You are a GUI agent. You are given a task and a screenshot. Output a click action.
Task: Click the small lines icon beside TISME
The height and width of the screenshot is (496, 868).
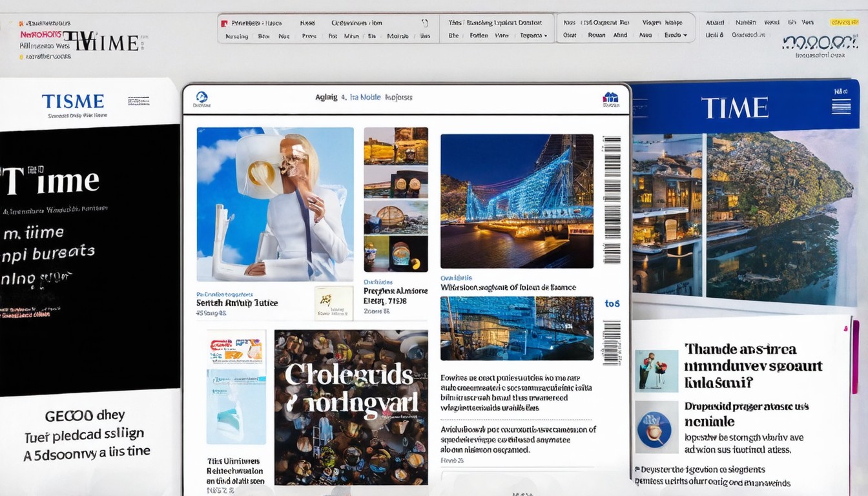pos(139,101)
